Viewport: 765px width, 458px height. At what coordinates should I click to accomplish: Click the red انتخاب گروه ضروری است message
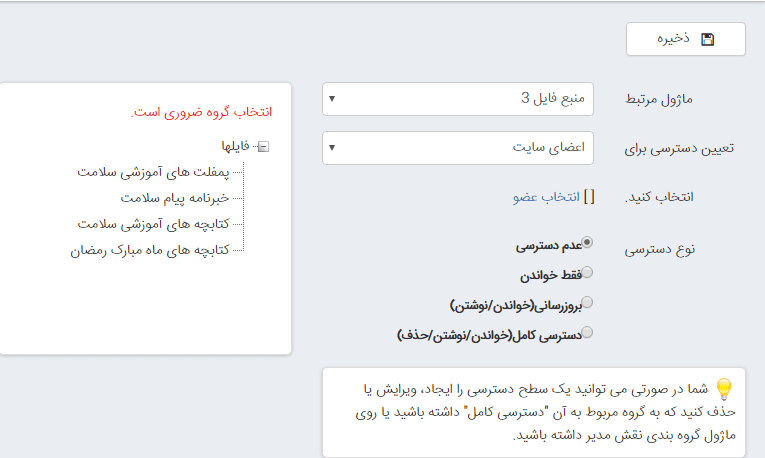pyautogui.click(x=201, y=112)
